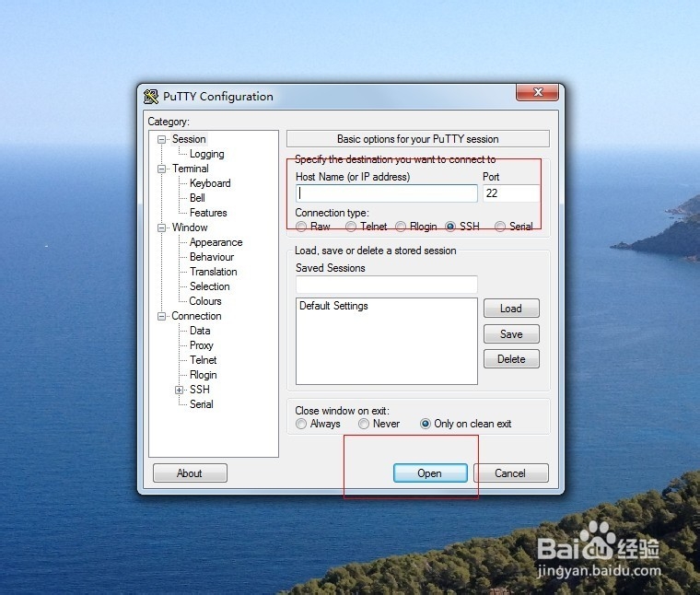Click the About button
This screenshot has width=700, height=595.
[190, 473]
